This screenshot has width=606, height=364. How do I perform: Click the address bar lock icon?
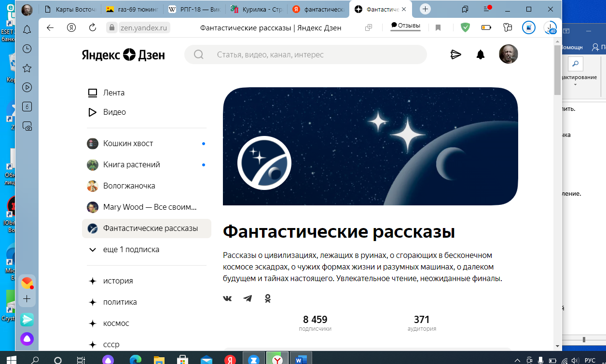pyautogui.click(x=112, y=27)
